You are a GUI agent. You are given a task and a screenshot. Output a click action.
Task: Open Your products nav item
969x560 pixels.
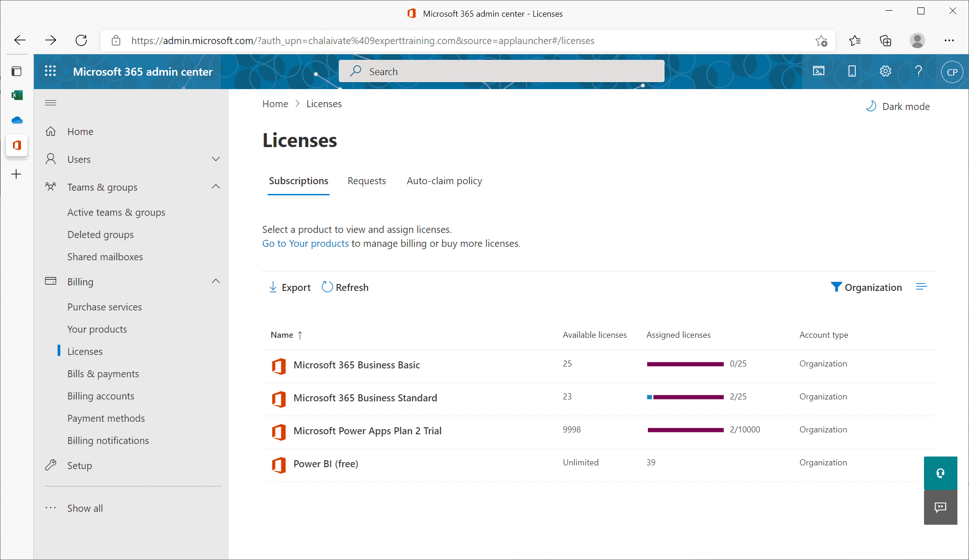[x=97, y=329]
